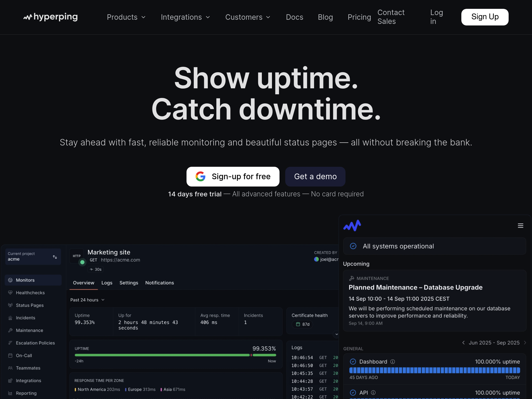Click the Sign Up button

click(485, 17)
